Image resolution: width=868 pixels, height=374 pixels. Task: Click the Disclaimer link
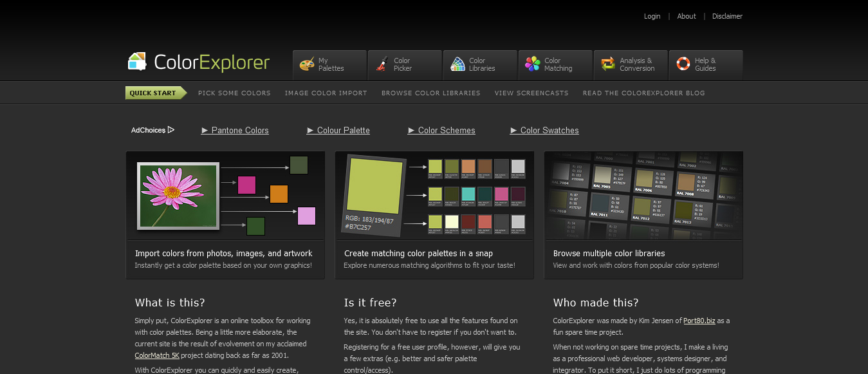(x=727, y=16)
